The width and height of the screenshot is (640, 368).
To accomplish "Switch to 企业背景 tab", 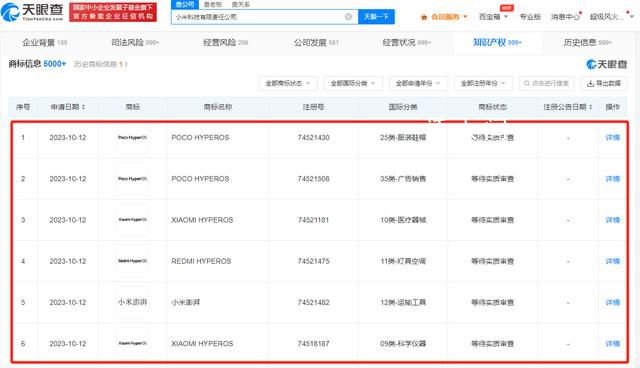I will pos(44,42).
